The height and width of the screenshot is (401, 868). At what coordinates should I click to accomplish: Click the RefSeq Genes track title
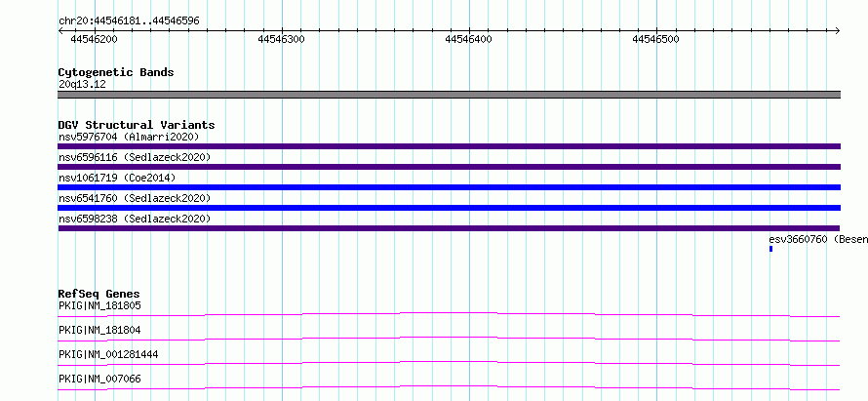click(x=99, y=294)
